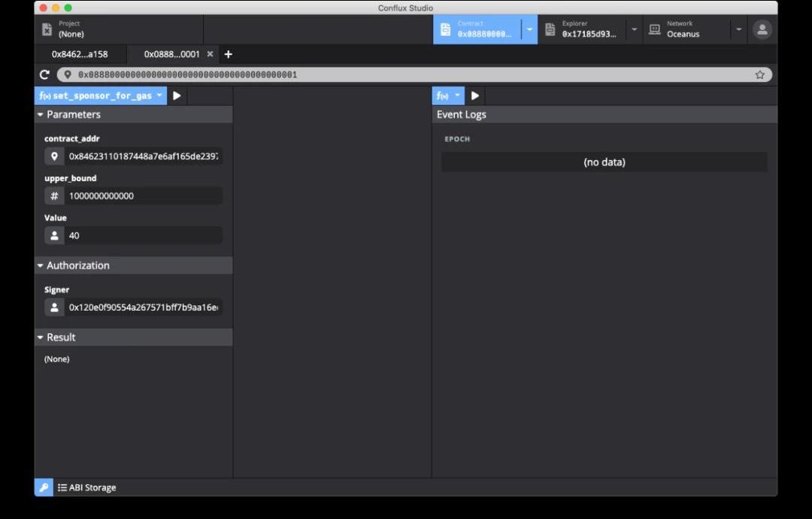Collapse the Parameters section
Screen dimensions: 812x519
[41, 114]
